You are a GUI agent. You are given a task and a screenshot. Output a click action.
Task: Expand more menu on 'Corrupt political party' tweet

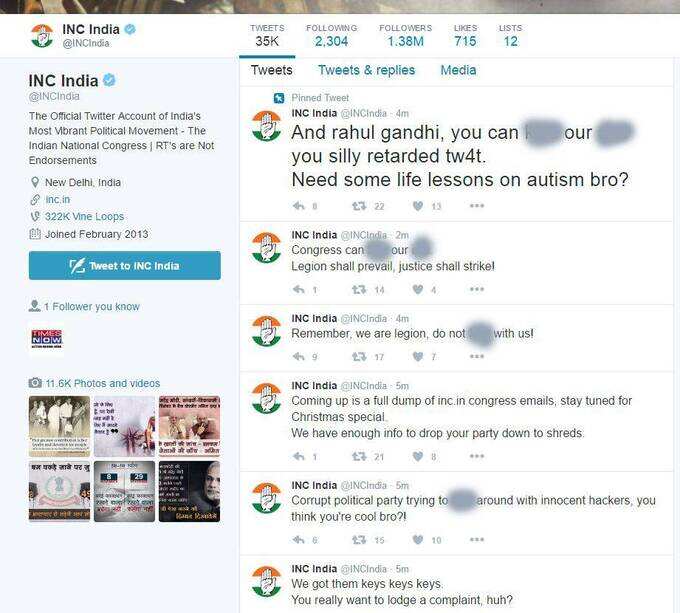pyautogui.click(x=477, y=539)
